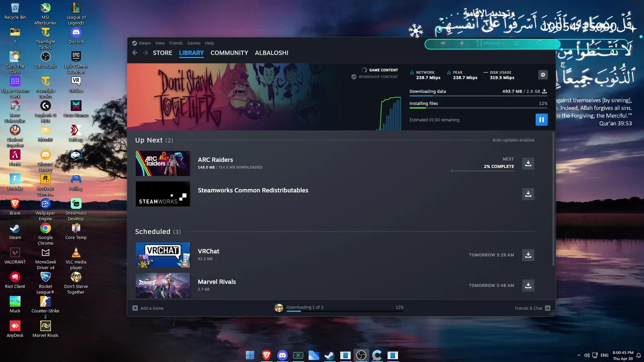
Task: Select Counter-Strike 2 desktop icon
Action: click(x=45, y=307)
